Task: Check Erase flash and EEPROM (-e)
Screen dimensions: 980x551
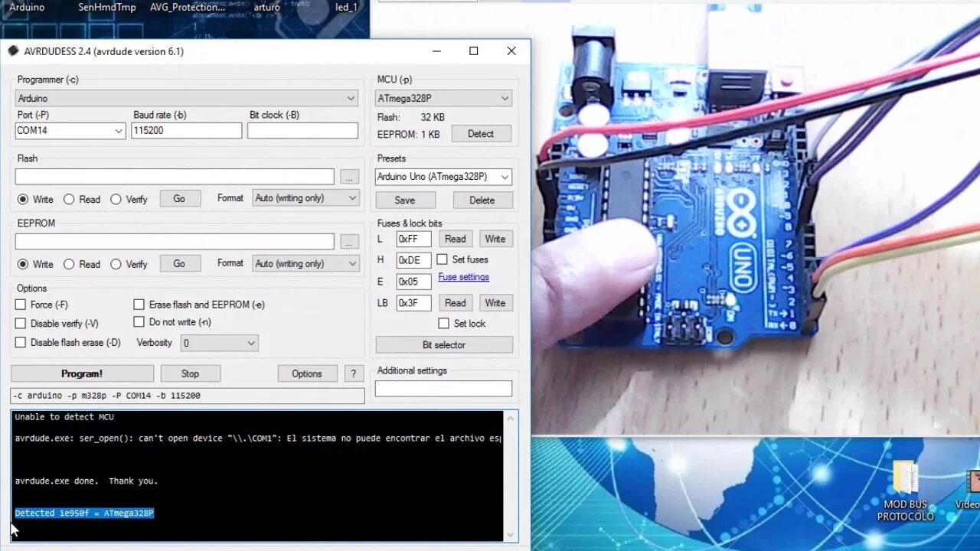Action: [139, 305]
